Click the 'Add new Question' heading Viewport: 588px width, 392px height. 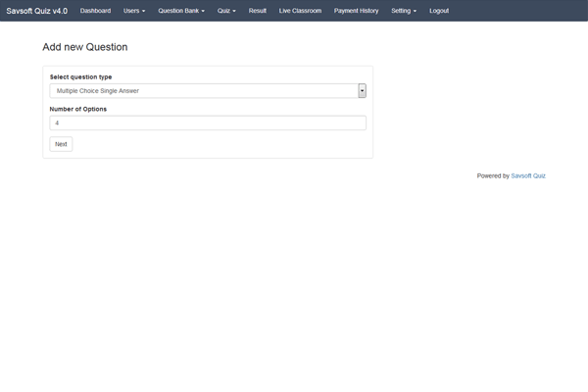click(85, 47)
